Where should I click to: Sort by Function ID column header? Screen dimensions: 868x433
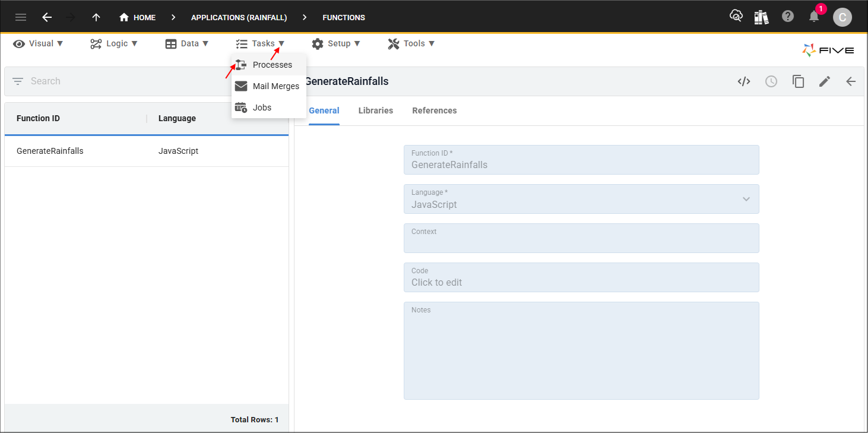pyautogui.click(x=38, y=118)
